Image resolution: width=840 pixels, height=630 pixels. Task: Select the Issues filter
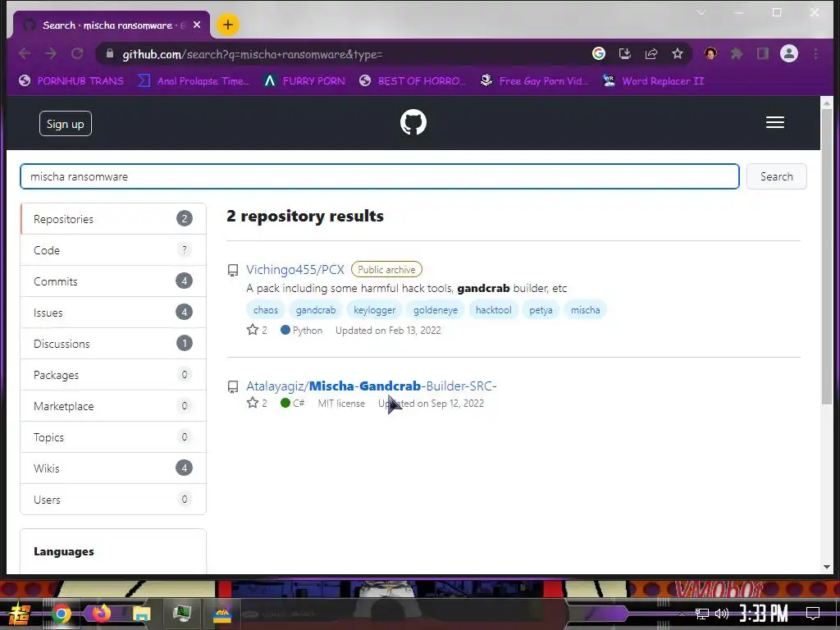coord(113,313)
